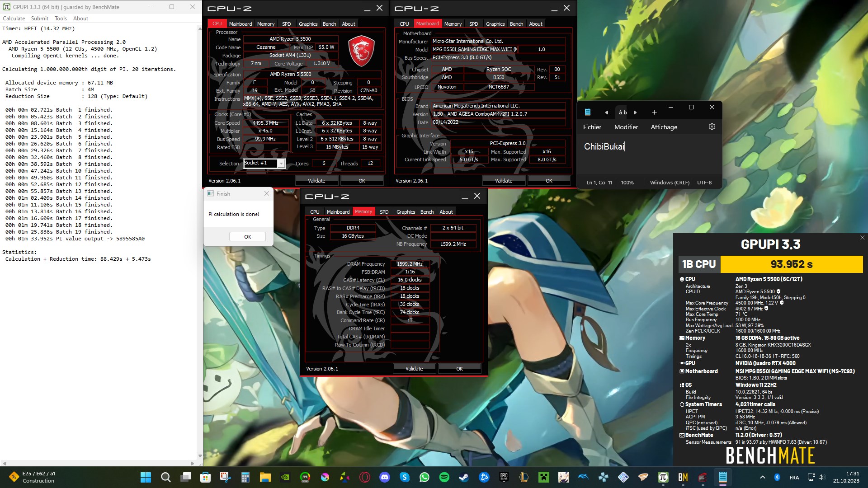Click Validate in CPU-Z Mainboard window
Viewport: 868px width, 488px height.
click(504, 180)
